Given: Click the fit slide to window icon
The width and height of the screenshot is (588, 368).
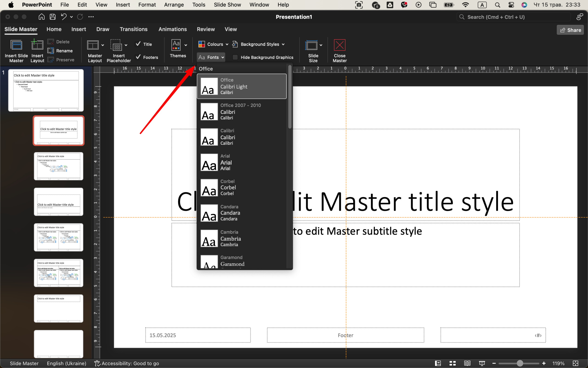Looking at the screenshot, I should (x=575, y=363).
